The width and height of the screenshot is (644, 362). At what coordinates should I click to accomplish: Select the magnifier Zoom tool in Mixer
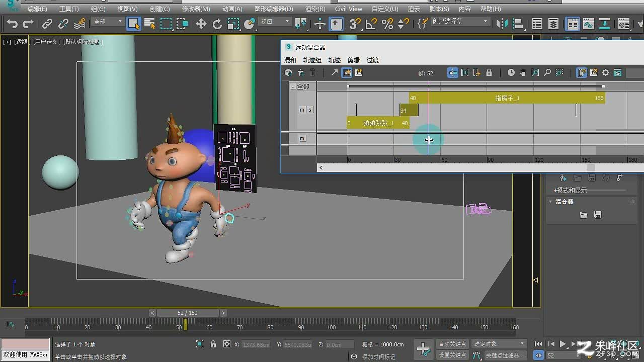pos(547,73)
